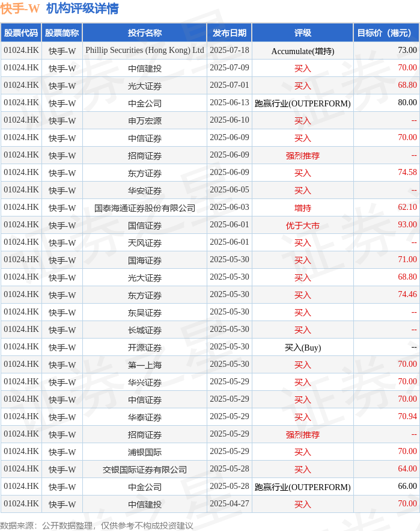Viewport: 420px width, 531px height.
Task: Select the 华安证券 cell
Action: pyautogui.click(x=145, y=191)
